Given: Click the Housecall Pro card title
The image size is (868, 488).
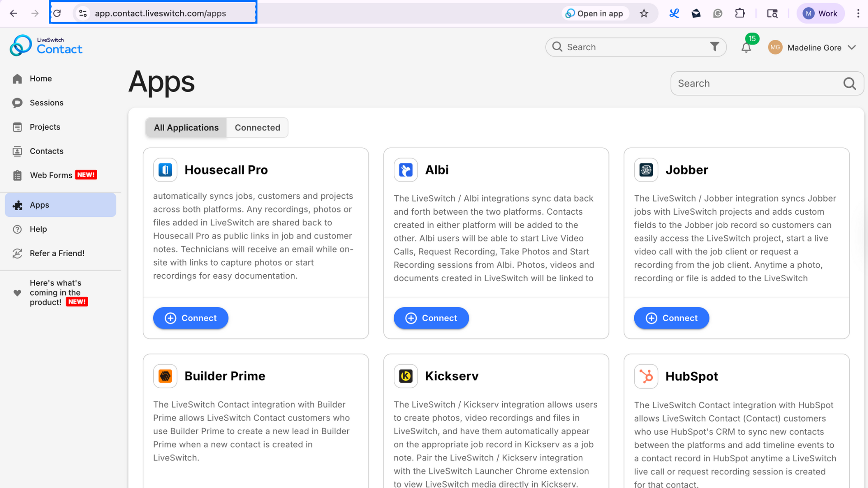Looking at the screenshot, I should coord(226,170).
